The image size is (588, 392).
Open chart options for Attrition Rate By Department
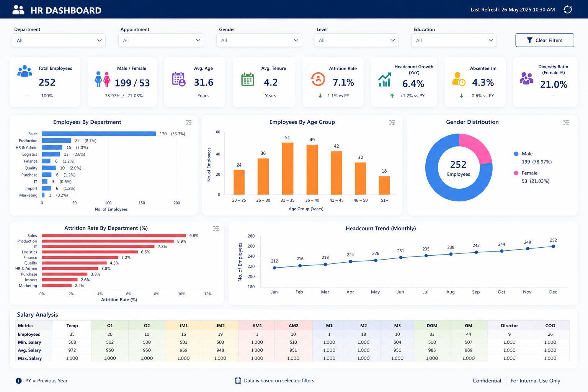point(216,229)
